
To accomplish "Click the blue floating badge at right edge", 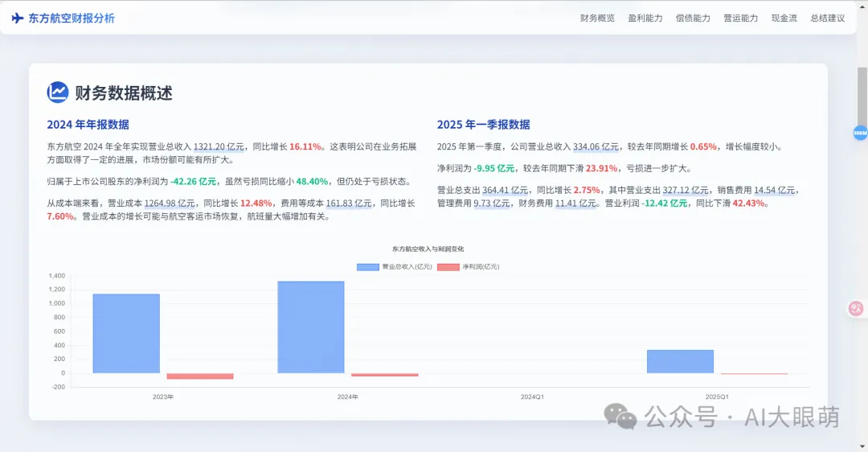I will pos(860,133).
